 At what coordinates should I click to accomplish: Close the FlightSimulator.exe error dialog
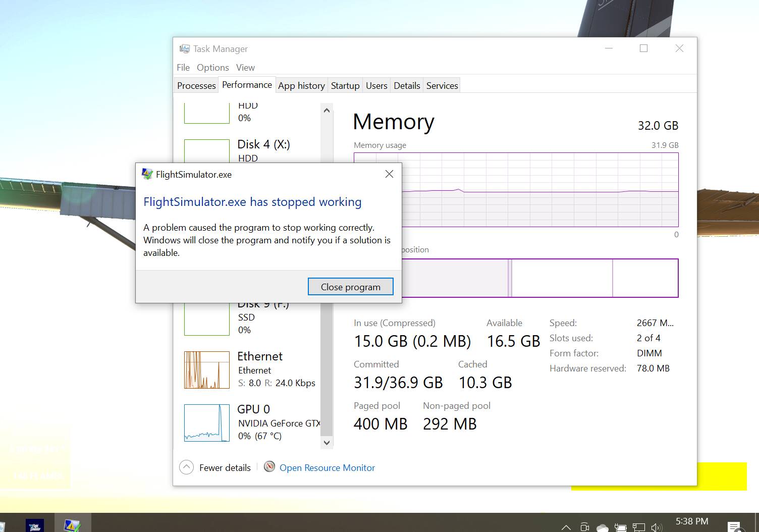pos(389,174)
